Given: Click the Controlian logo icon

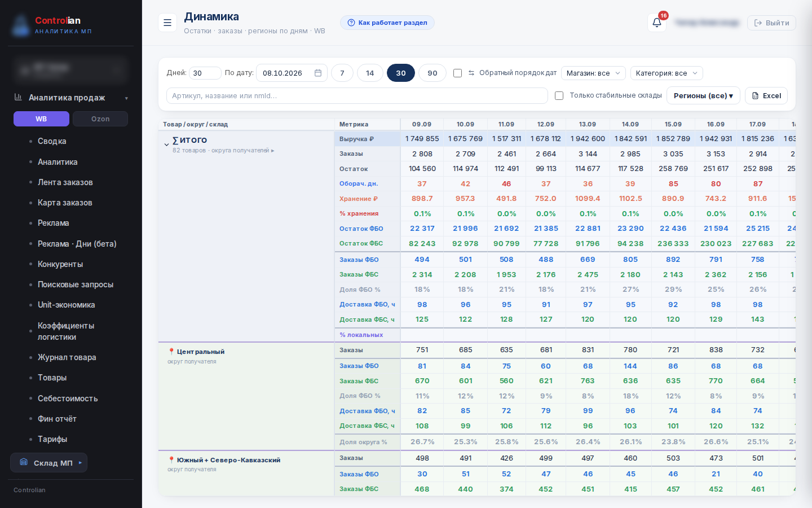Looking at the screenshot, I should coord(21,25).
